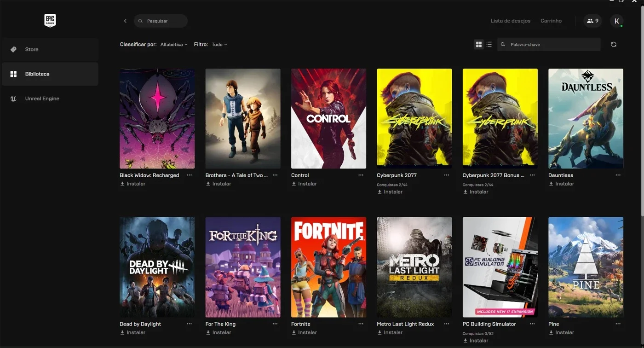Image resolution: width=644 pixels, height=348 pixels.
Task: Open options menu for Brothers - A Tale of Two
Action: point(275,175)
